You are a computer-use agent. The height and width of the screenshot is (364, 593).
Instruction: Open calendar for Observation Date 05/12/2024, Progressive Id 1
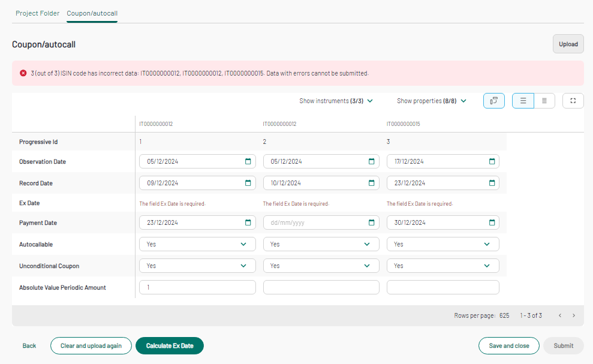click(248, 161)
